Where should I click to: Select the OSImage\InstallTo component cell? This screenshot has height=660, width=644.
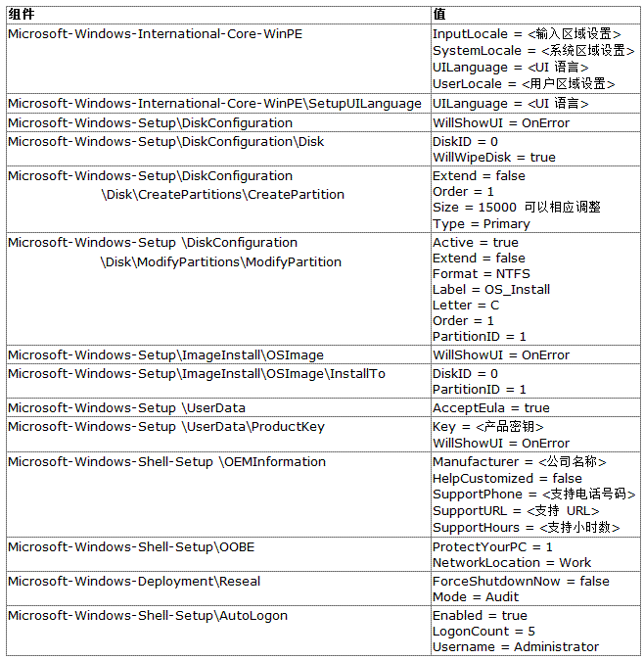coord(218,381)
